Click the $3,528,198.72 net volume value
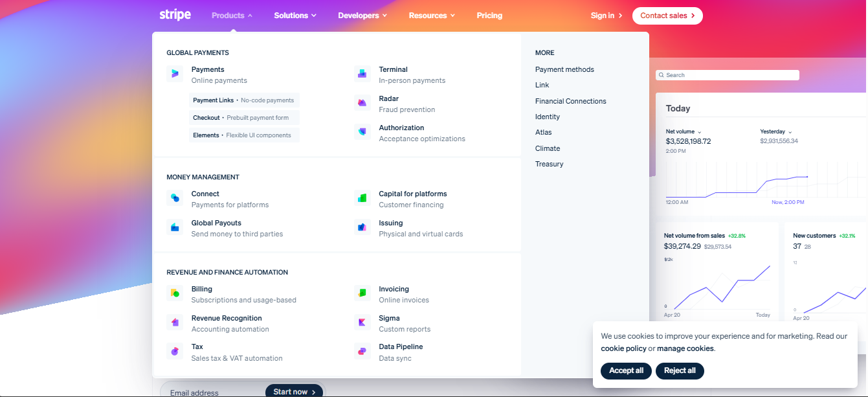The image size is (868, 397). coord(688,141)
